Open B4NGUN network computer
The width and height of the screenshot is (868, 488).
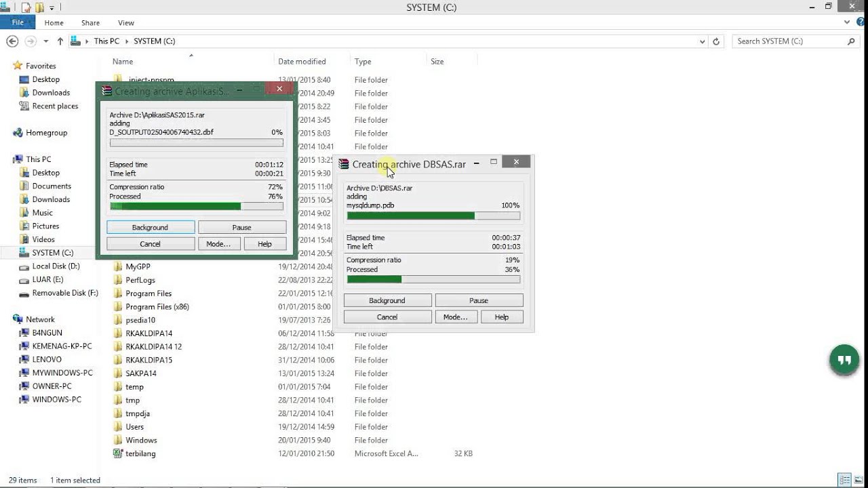point(47,333)
